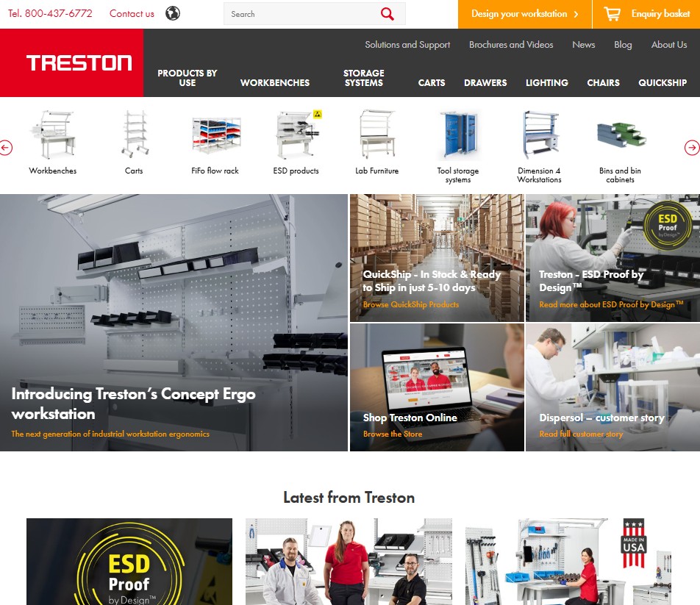Open the Tool storage systems image
Viewport: 700px width, 605px height.
(x=458, y=135)
